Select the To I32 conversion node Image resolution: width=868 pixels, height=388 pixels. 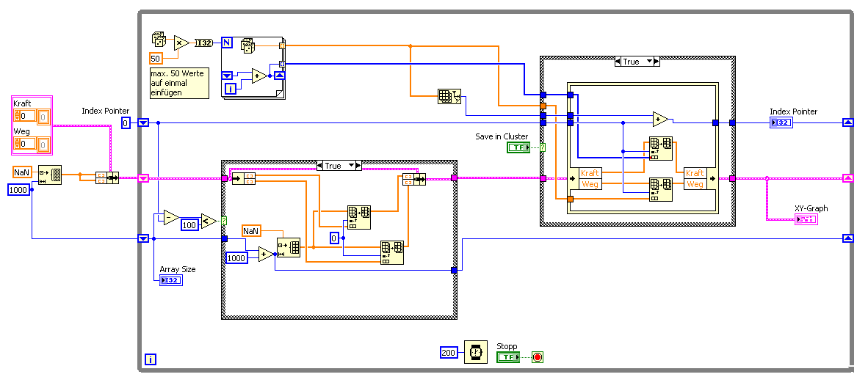click(204, 43)
